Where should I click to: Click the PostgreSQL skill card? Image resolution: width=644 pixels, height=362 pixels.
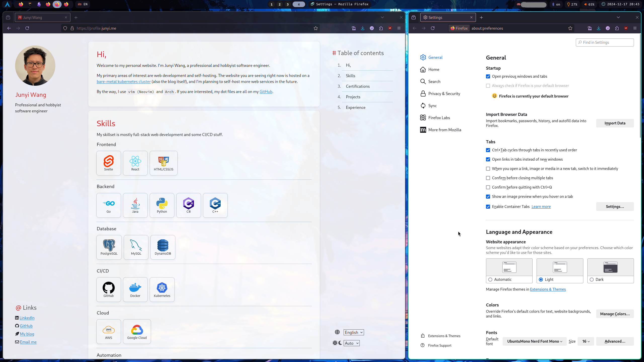[x=109, y=247]
